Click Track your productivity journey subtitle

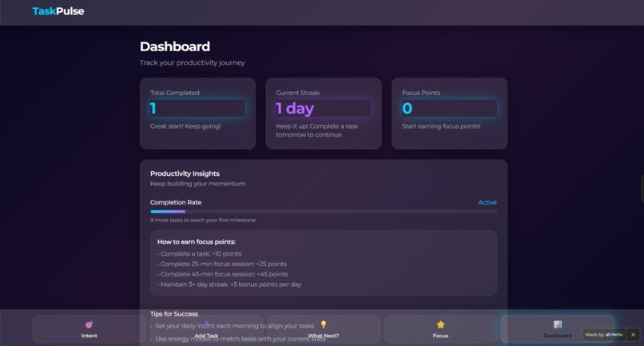193,62
